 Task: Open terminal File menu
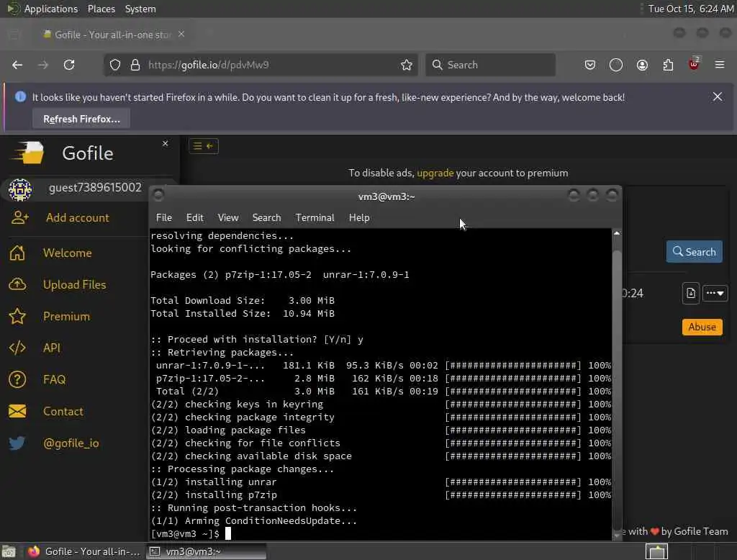pos(164,217)
